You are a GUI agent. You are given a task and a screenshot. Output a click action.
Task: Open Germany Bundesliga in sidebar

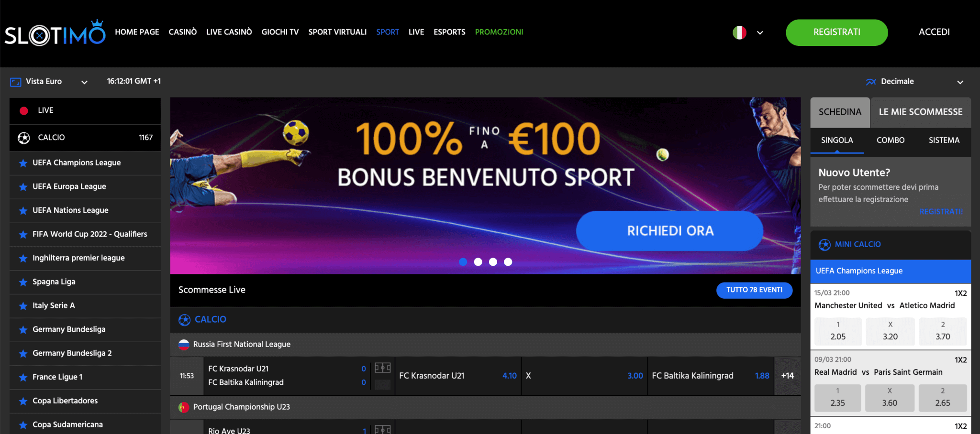85,330
